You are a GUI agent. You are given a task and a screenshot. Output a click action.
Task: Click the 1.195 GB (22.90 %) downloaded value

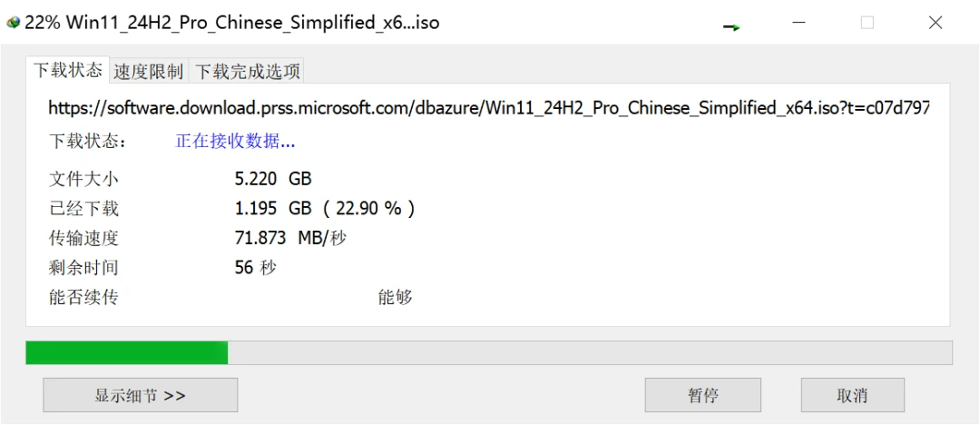[324, 209]
